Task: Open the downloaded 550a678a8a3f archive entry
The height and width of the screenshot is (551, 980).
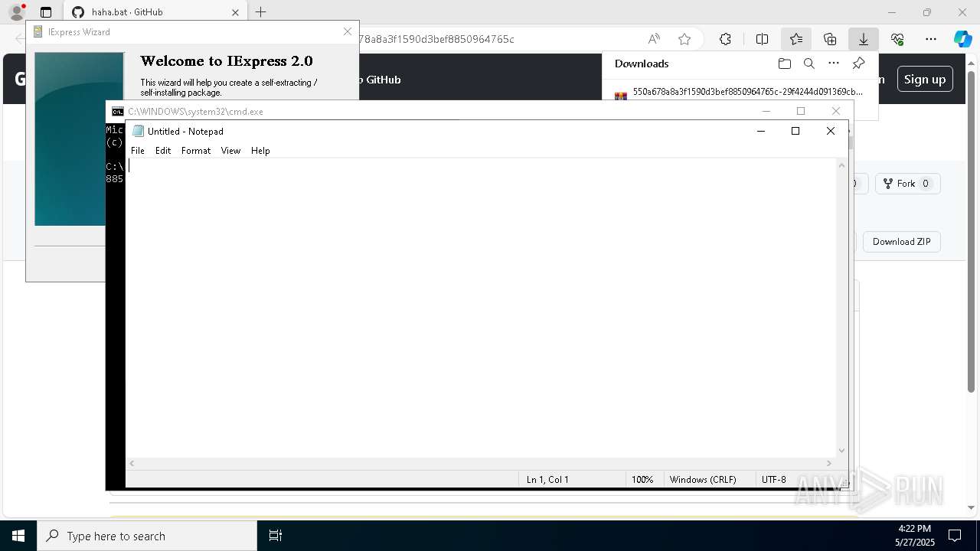Action: pyautogui.click(x=747, y=92)
